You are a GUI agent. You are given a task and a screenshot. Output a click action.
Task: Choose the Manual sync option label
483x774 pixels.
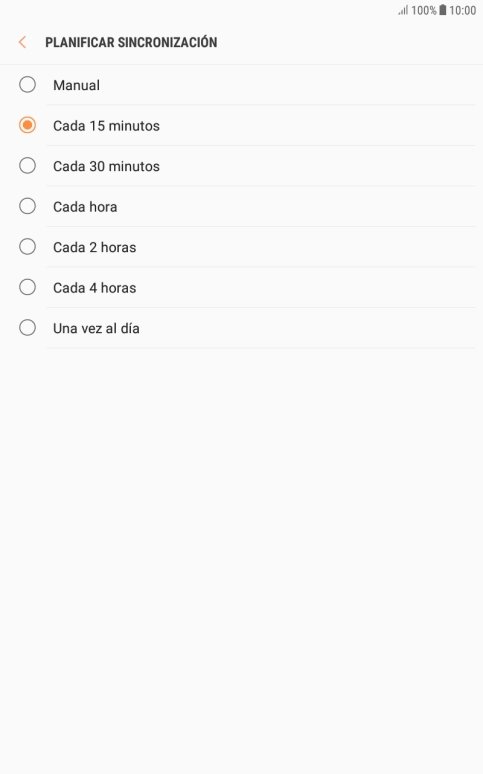(77, 85)
